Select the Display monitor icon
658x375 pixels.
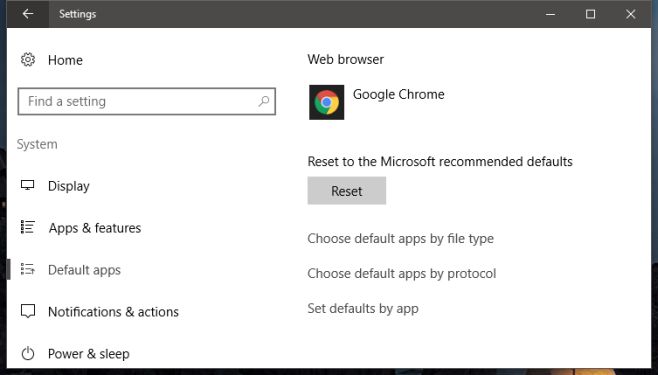[x=28, y=185]
